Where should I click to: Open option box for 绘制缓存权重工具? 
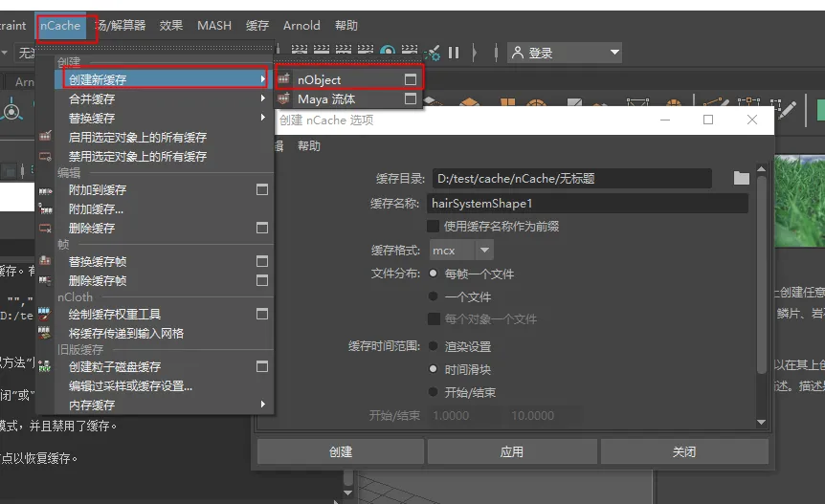point(262,314)
